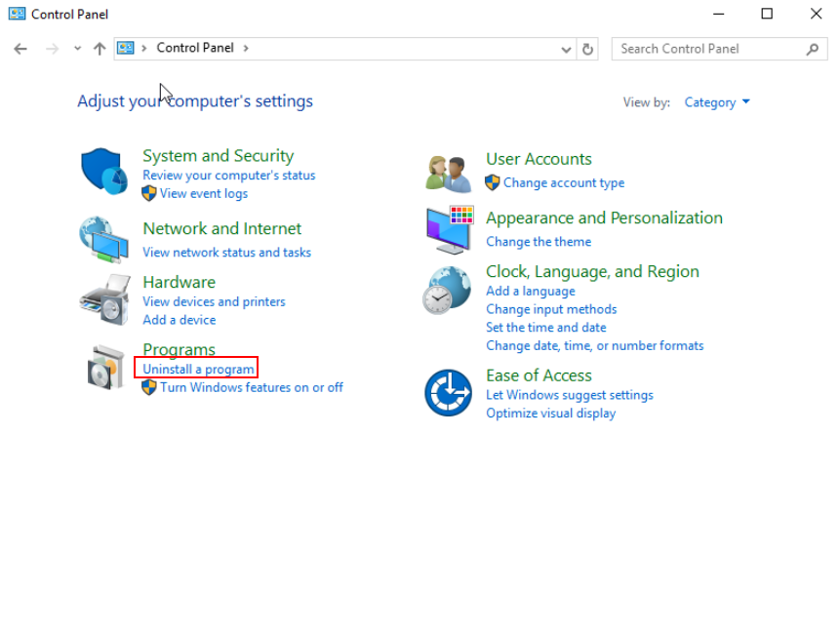Open the System and Security shield icon

pyautogui.click(x=104, y=172)
